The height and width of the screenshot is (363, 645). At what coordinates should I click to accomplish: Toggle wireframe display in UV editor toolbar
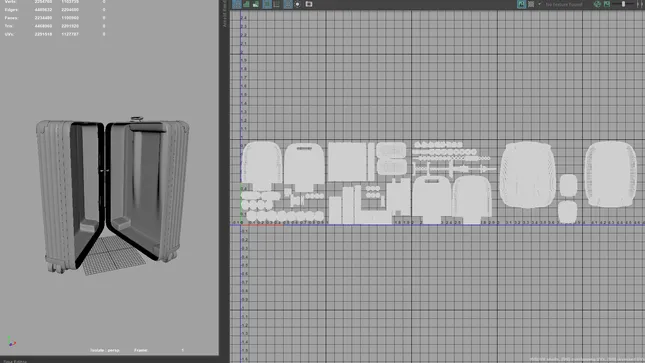[237, 4]
